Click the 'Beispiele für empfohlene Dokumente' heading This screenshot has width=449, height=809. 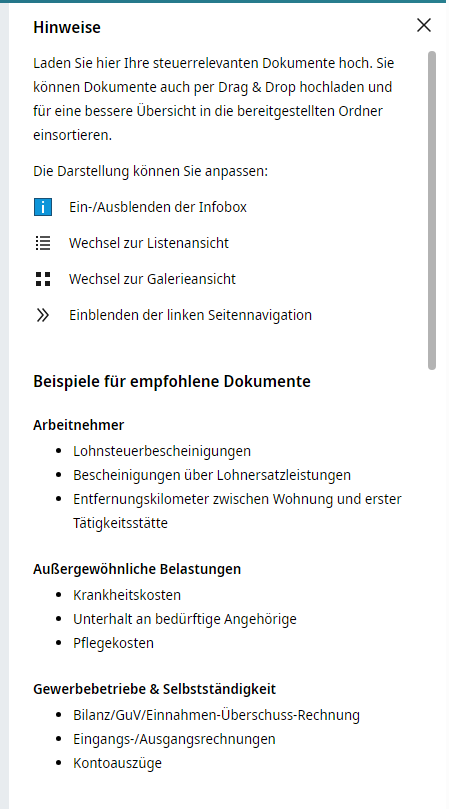coord(172,381)
